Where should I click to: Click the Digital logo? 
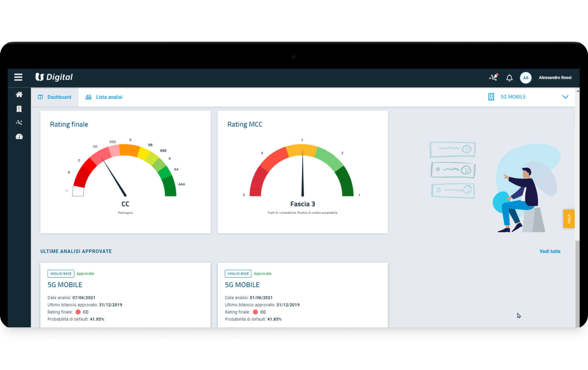tap(54, 77)
